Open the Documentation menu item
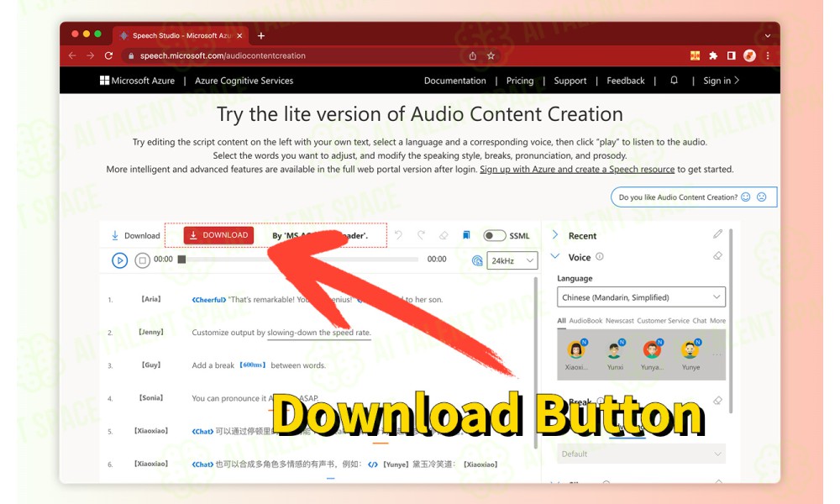The height and width of the screenshot is (504, 840). [454, 81]
